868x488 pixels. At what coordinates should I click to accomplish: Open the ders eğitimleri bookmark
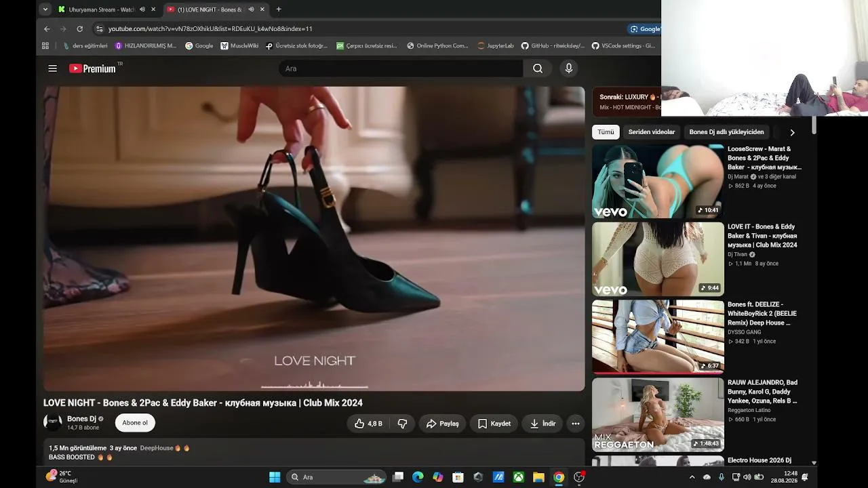pos(85,46)
